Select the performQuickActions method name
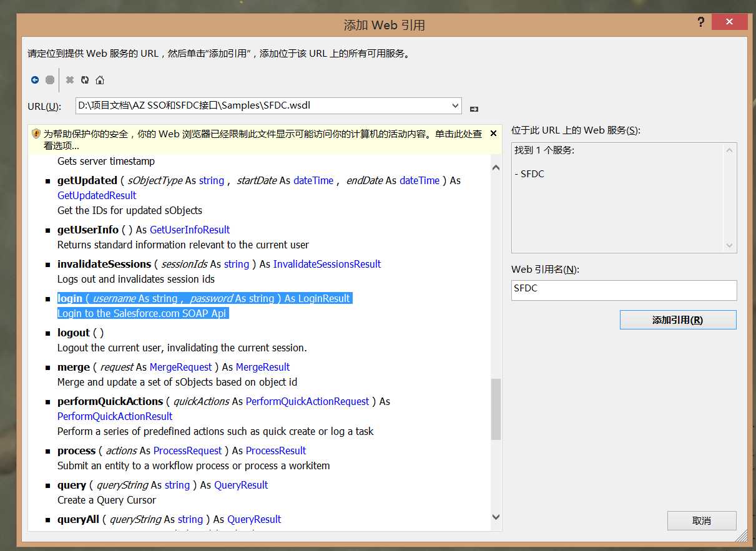This screenshot has width=756, height=551. point(110,401)
